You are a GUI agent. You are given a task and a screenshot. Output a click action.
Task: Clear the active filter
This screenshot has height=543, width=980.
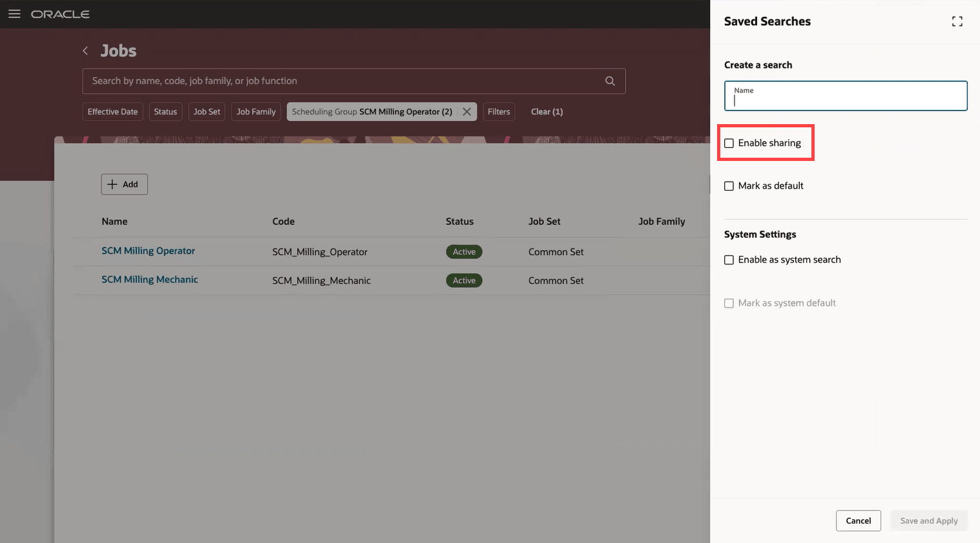point(547,111)
